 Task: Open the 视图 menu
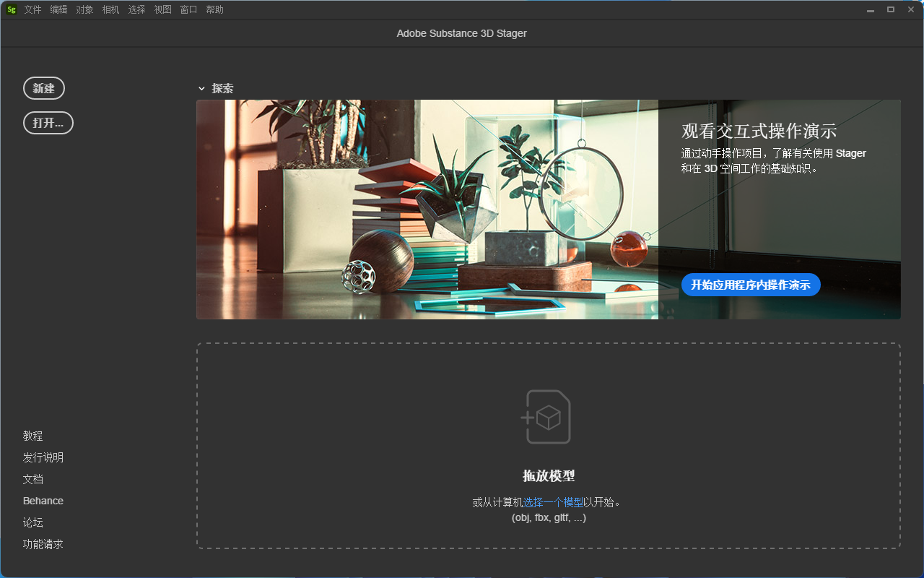163,9
